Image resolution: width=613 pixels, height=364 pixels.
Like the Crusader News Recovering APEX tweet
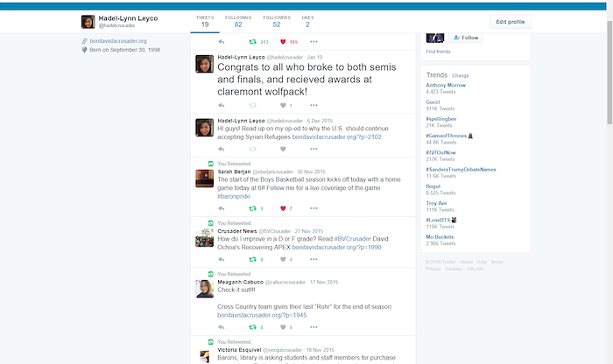coord(283,259)
